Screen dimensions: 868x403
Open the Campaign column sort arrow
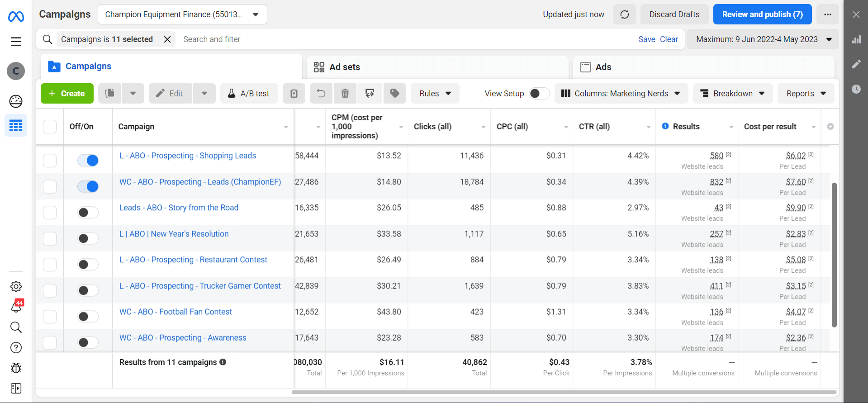point(286,127)
